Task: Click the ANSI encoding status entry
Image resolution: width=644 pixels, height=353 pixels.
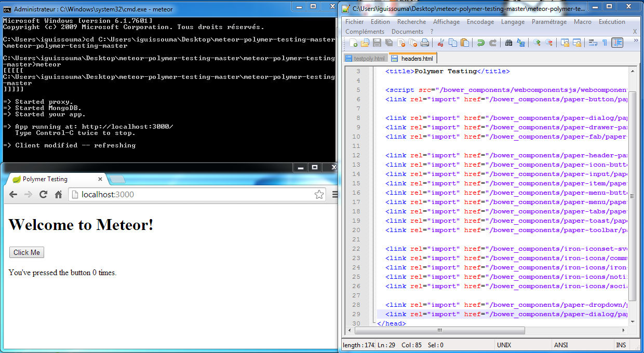Action: coord(561,345)
